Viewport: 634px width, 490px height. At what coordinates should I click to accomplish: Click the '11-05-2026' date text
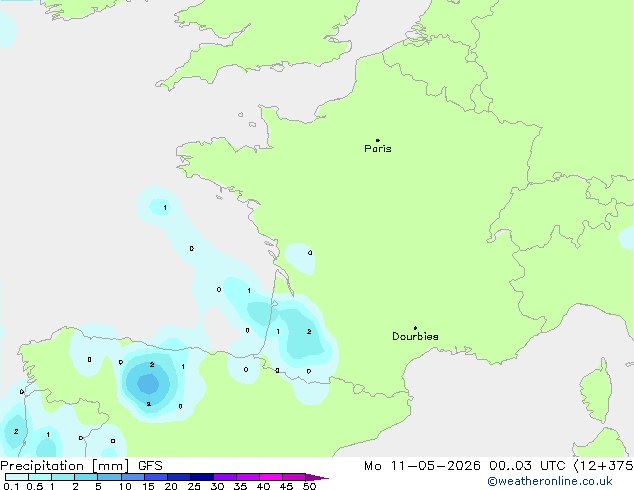pyautogui.click(x=435, y=466)
